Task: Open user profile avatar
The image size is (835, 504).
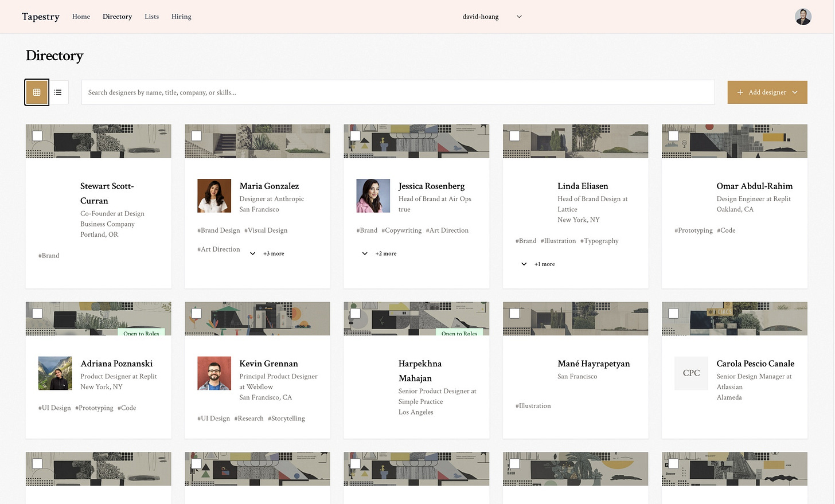Action: click(x=803, y=17)
